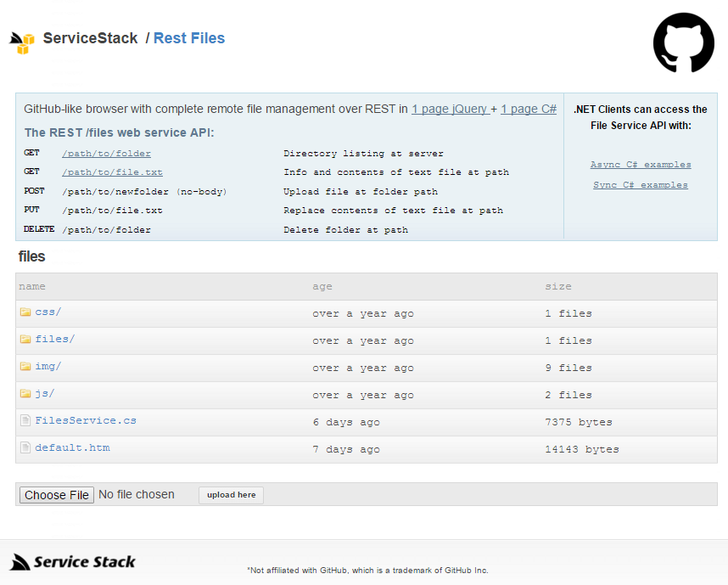The image size is (728, 585).
Task: Click 'Upload file at folder path' description
Action: [361, 191]
